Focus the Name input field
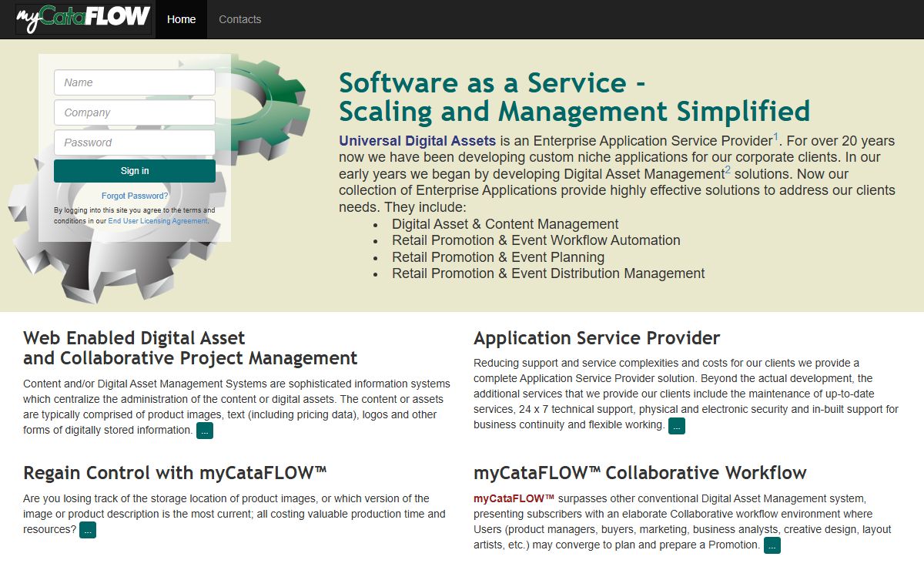The width and height of the screenshot is (924, 570). [135, 82]
